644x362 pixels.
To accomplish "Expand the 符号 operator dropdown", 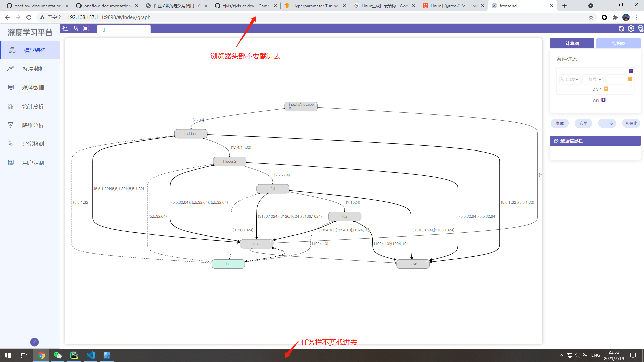I will pyautogui.click(x=593, y=79).
